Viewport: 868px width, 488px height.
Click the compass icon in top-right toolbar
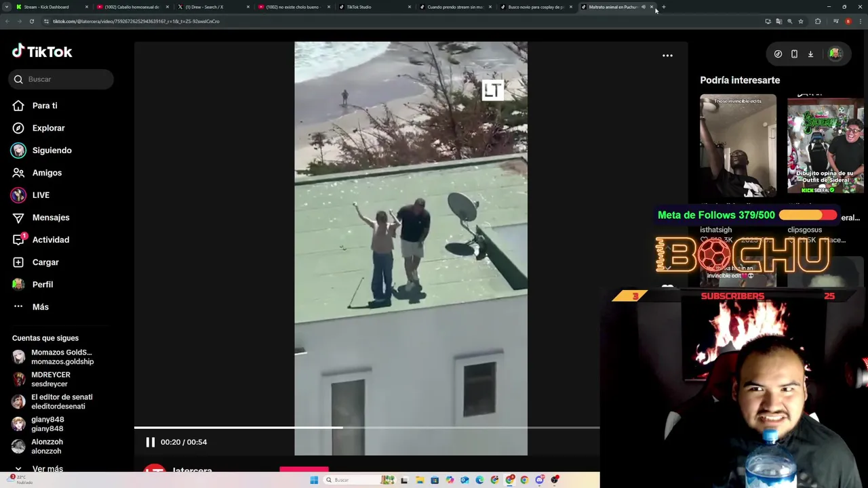point(778,54)
